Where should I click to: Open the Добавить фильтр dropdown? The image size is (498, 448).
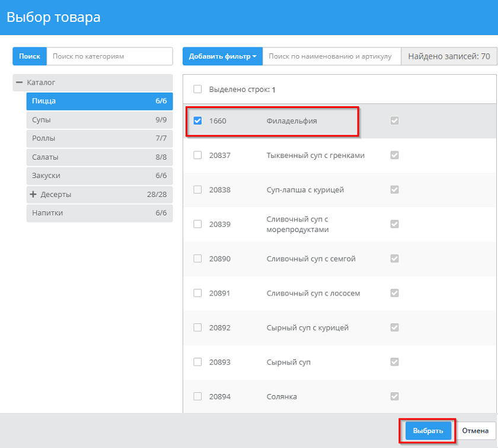(x=222, y=56)
